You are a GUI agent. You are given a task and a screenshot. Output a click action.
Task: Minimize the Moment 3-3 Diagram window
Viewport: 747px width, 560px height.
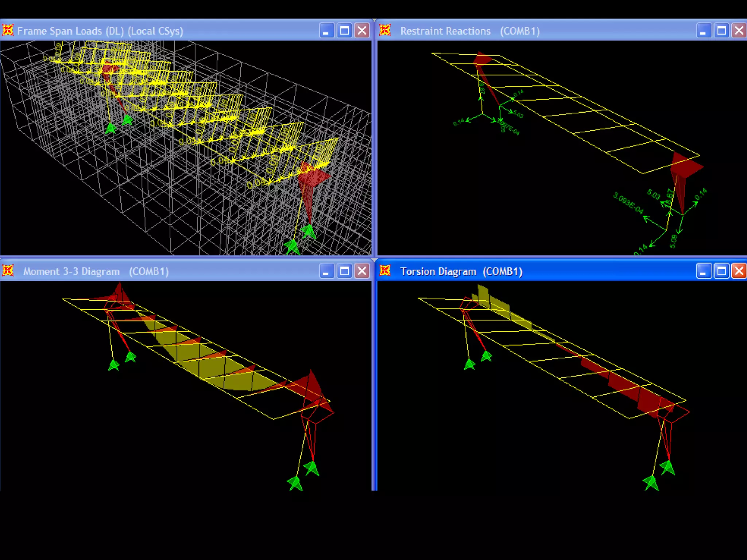(326, 271)
